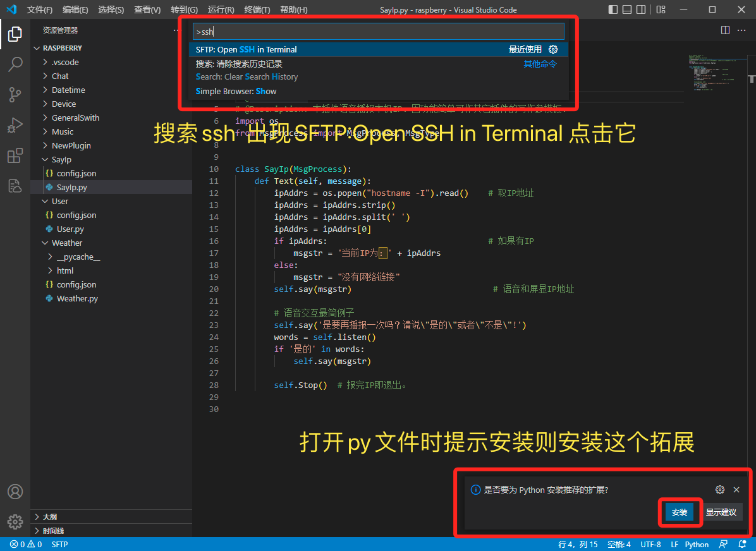The width and height of the screenshot is (756, 551).
Task: Toggle the bottom panel layout icon
Action: 627,9
